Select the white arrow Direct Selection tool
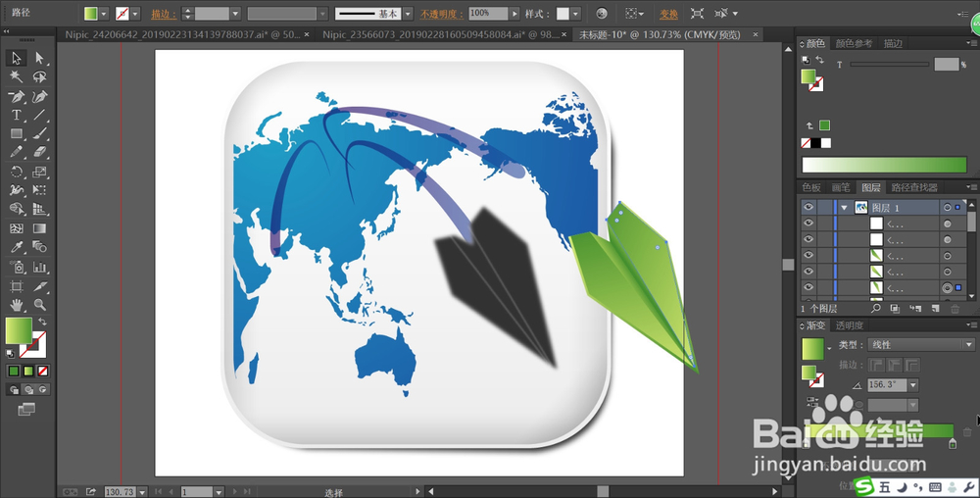 [x=39, y=58]
